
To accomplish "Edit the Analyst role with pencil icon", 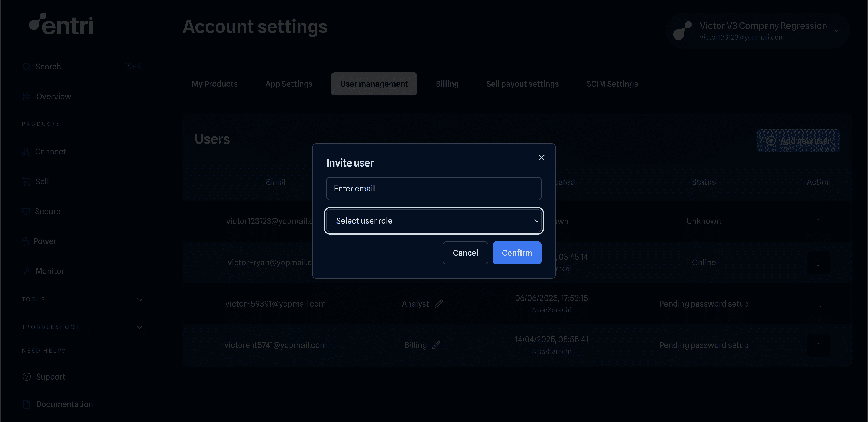I will [438, 304].
